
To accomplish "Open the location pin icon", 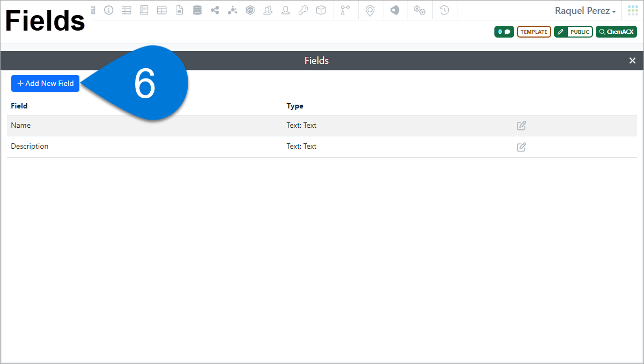I will point(370,11).
